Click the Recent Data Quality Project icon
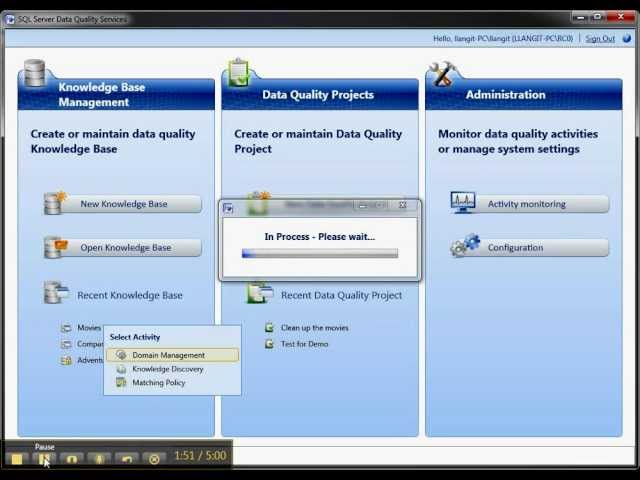Image resolution: width=640 pixels, height=480 pixels. [x=259, y=292]
